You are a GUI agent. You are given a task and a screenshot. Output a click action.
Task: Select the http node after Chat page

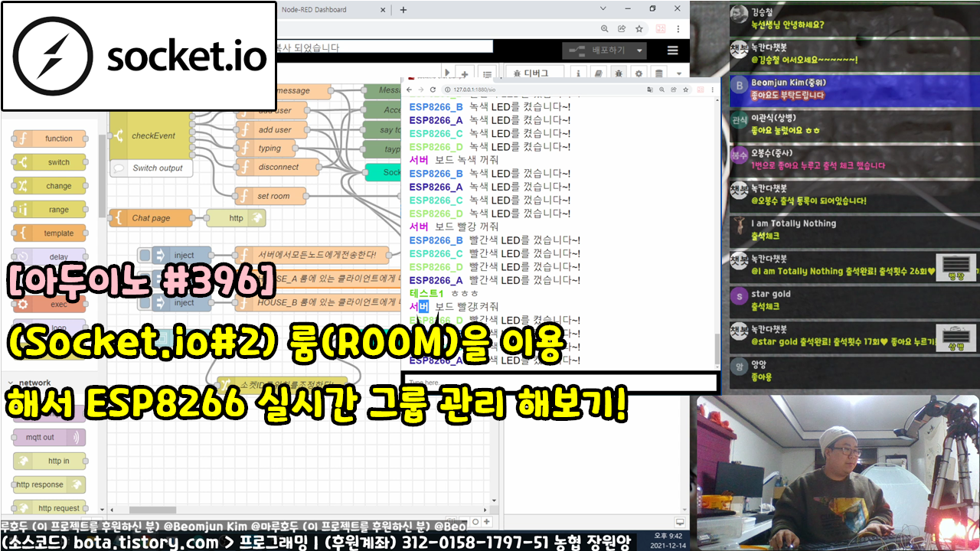point(236,218)
